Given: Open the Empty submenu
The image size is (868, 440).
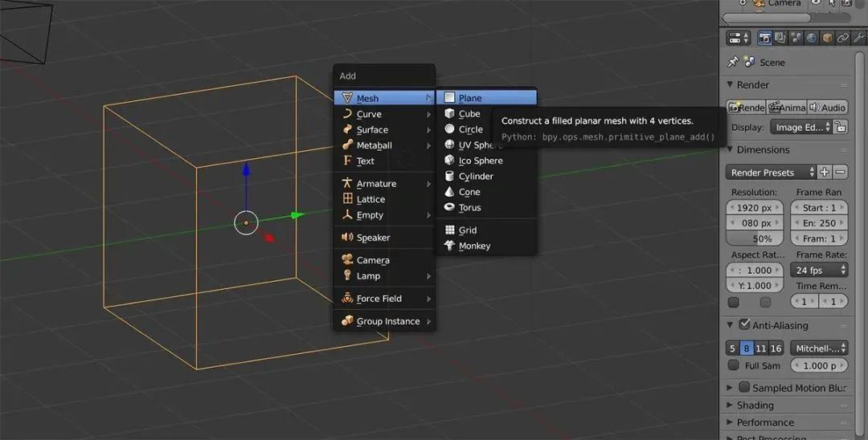Looking at the screenshot, I should tap(384, 215).
